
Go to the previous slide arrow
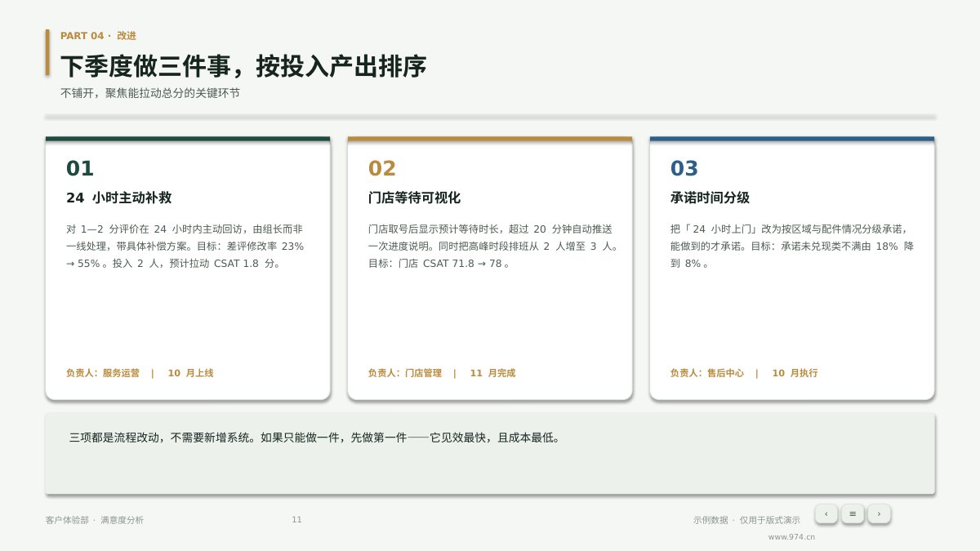[826, 513]
